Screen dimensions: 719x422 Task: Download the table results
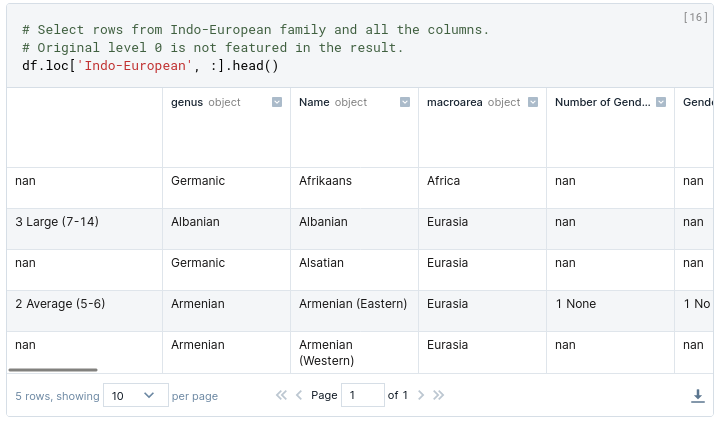coord(698,396)
